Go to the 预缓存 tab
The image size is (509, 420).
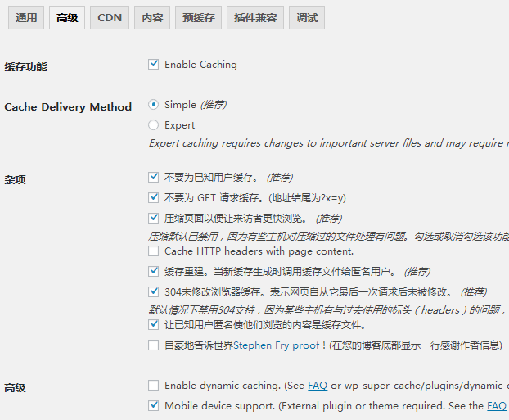(198, 17)
